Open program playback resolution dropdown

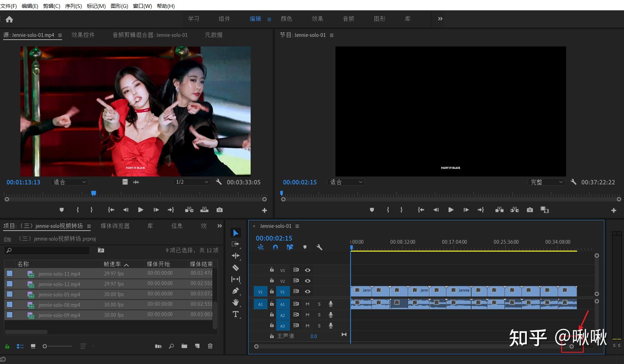546,182
